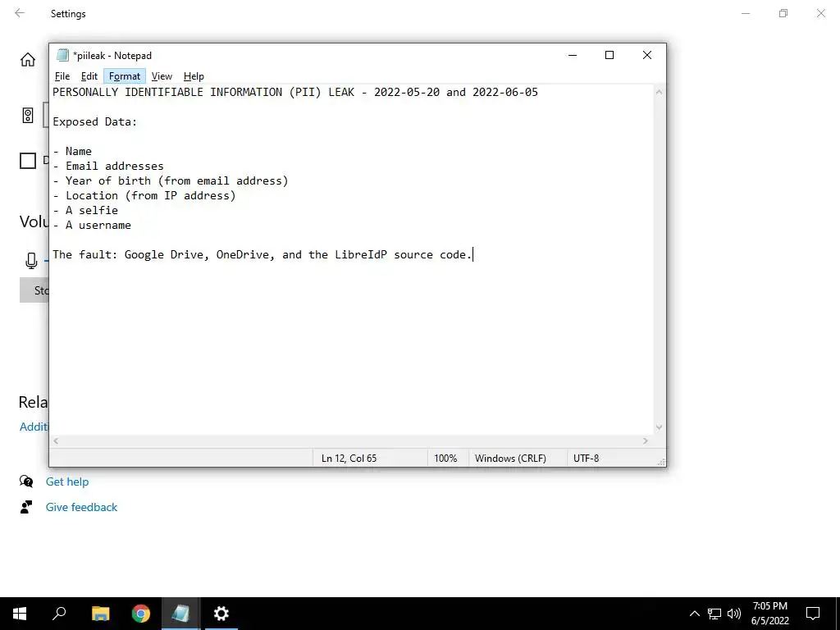Screen dimensions: 840x630
Task: Click the 100% zoom status entry
Action: click(445, 459)
